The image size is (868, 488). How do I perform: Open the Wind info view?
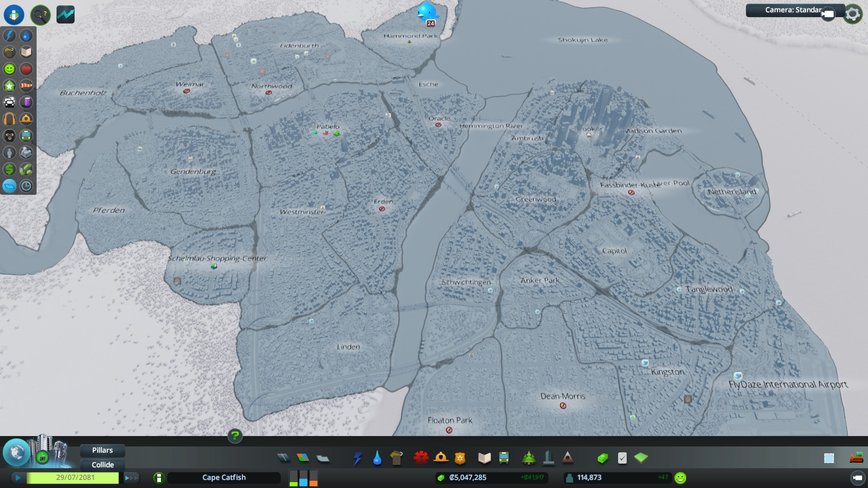26,85
